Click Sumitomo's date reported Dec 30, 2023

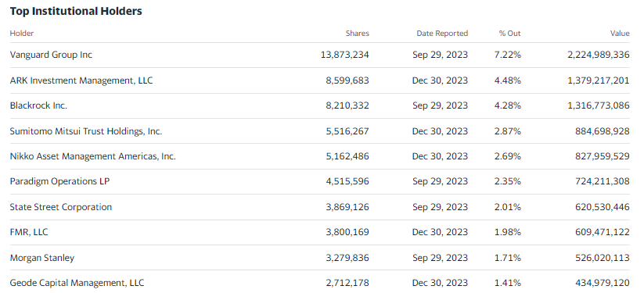(441, 131)
